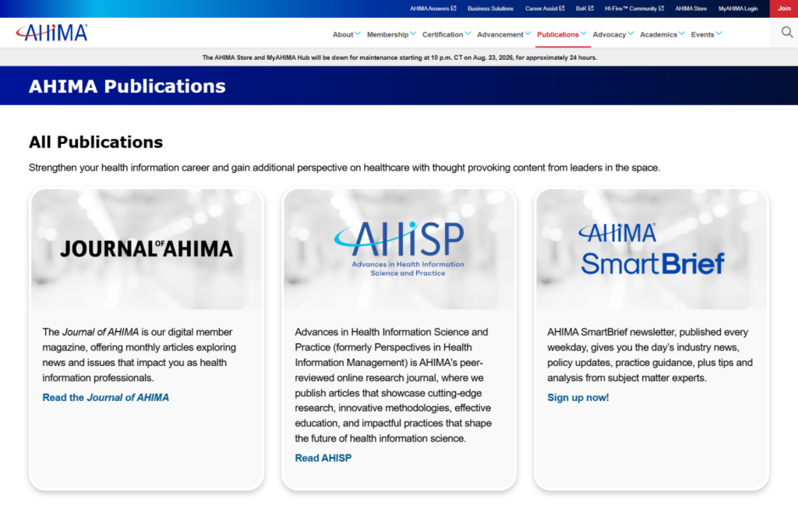Open the Business Solutions link

pyautogui.click(x=490, y=9)
